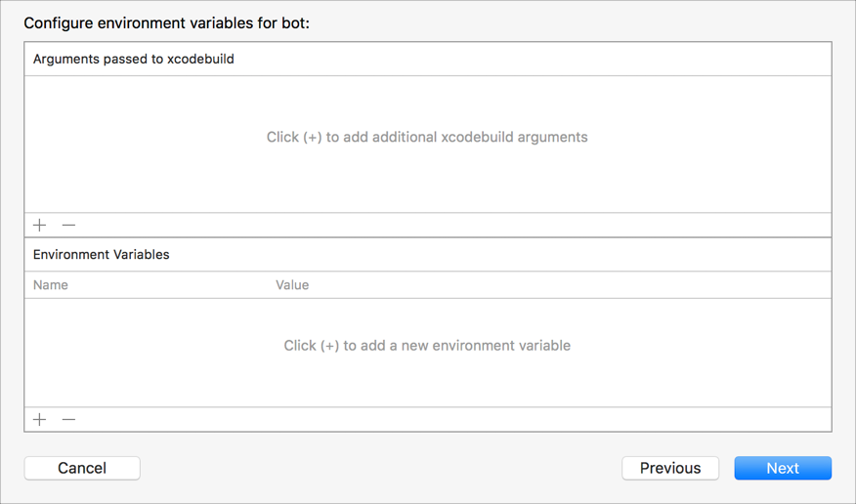Click the plus icon to add xcodebuild argument
Screen dimensions: 856x504
[39, 225]
